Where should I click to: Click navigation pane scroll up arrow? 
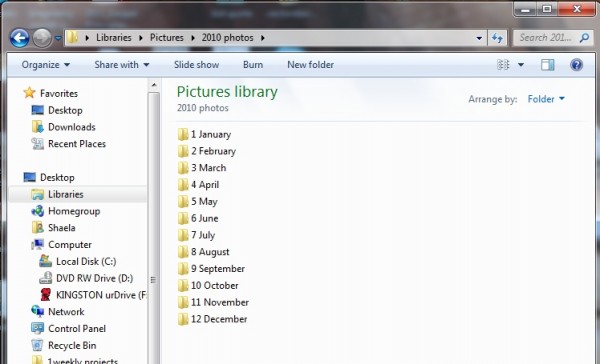154,85
